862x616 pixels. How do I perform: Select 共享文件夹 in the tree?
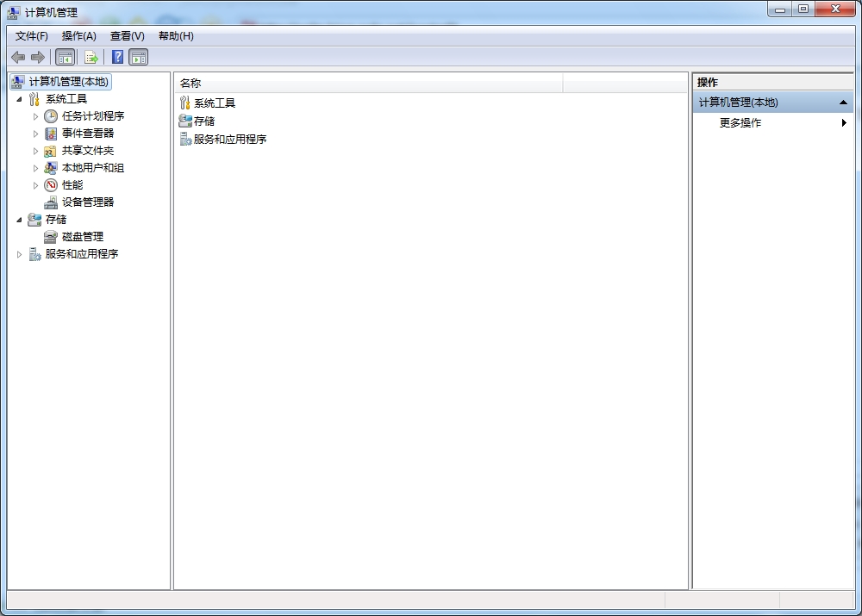point(87,151)
